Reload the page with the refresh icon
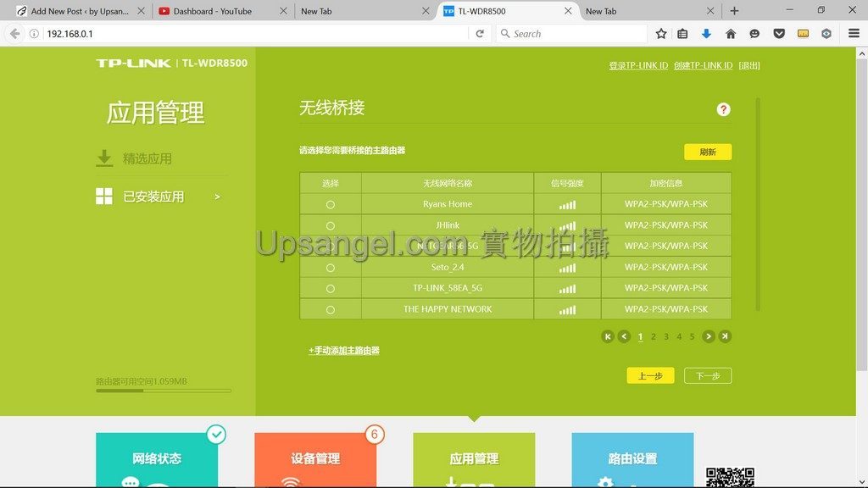The image size is (868, 488). (x=480, y=34)
